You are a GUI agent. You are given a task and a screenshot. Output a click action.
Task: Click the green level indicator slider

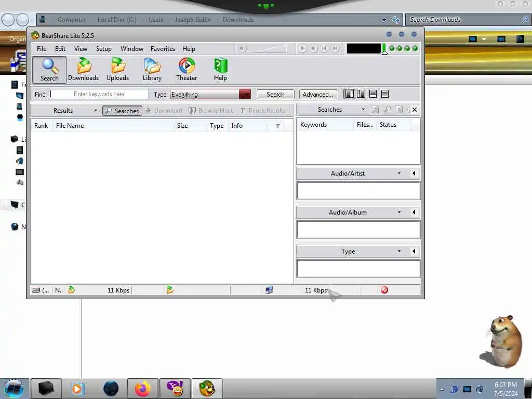point(384,49)
